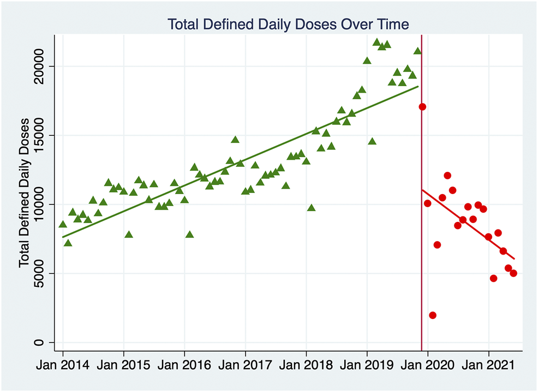The height and width of the screenshot is (392, 538).
Task: Click the highest red circle near 17000
Action: coord(422,106)
